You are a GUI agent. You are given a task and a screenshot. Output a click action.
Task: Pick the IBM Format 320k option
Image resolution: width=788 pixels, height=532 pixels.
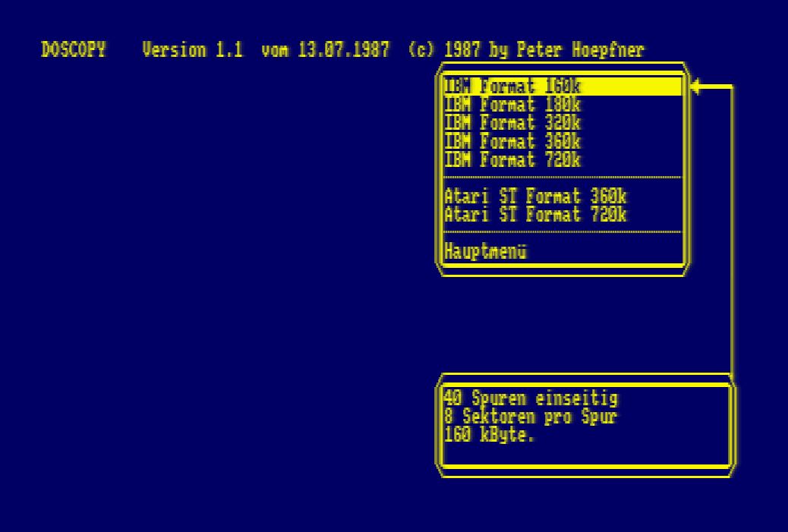click(512, 124)
